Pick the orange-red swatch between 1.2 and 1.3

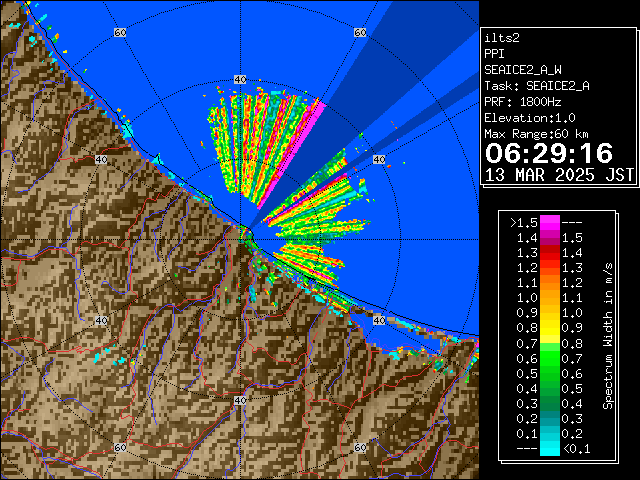coord(550,267)
